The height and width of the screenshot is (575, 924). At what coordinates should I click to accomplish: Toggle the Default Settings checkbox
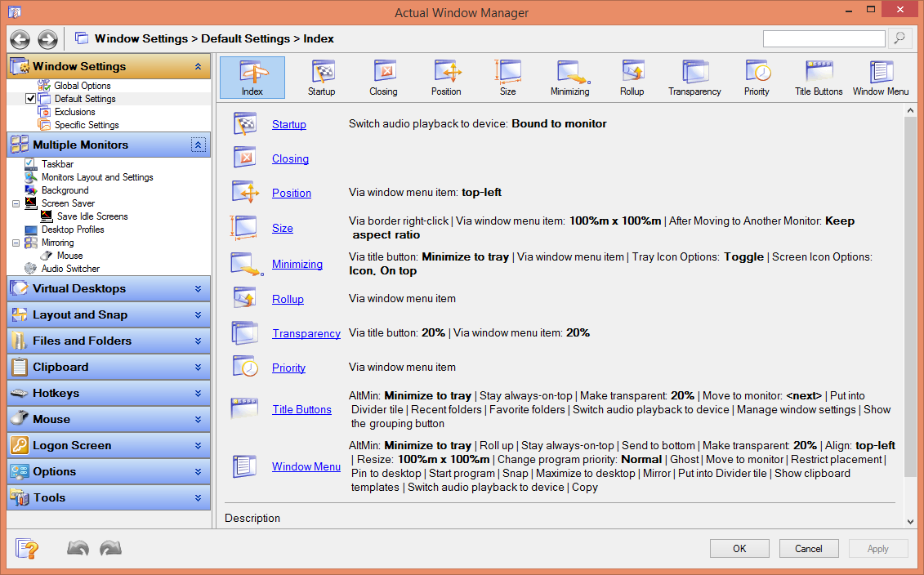click(x=31, y=98)
